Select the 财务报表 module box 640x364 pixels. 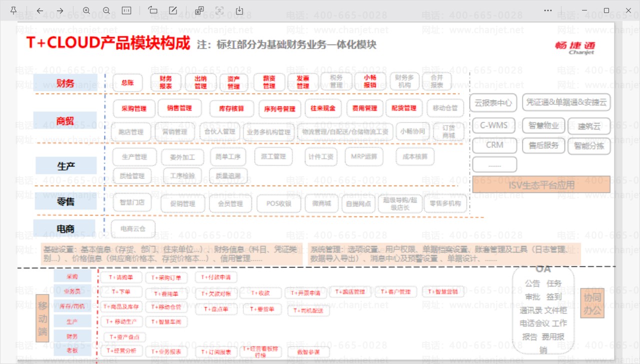165,82
